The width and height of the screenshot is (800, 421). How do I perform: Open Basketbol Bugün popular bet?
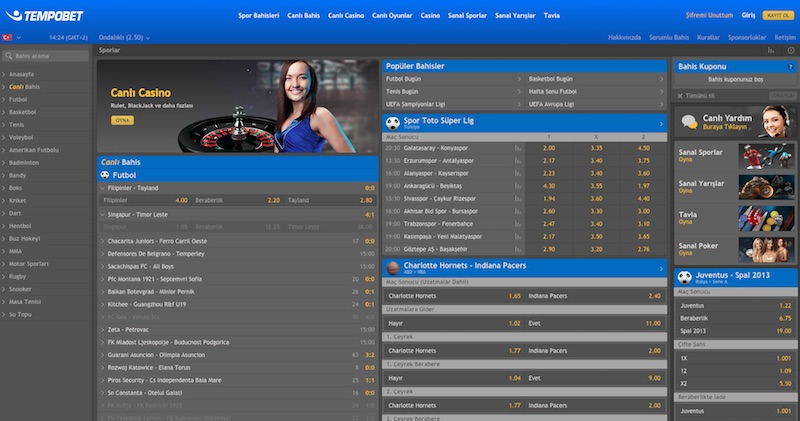[596, 79]
